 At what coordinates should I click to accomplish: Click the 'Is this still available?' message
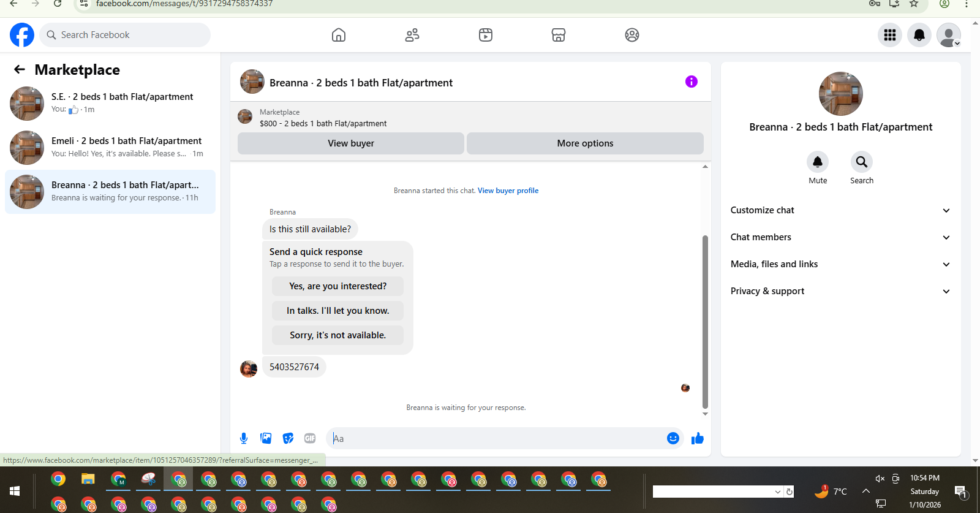pyautogui.click(x=310, y=229)
